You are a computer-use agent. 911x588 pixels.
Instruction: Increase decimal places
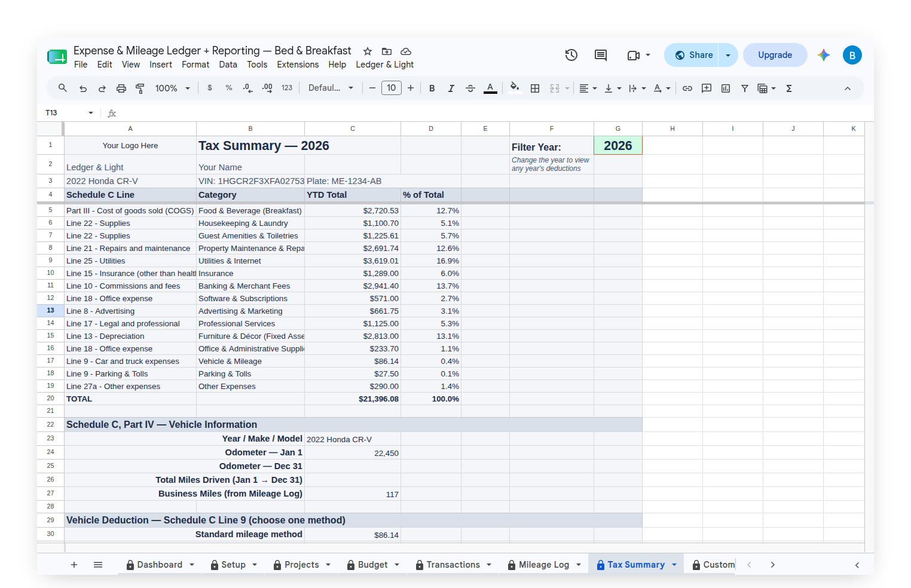267,88
